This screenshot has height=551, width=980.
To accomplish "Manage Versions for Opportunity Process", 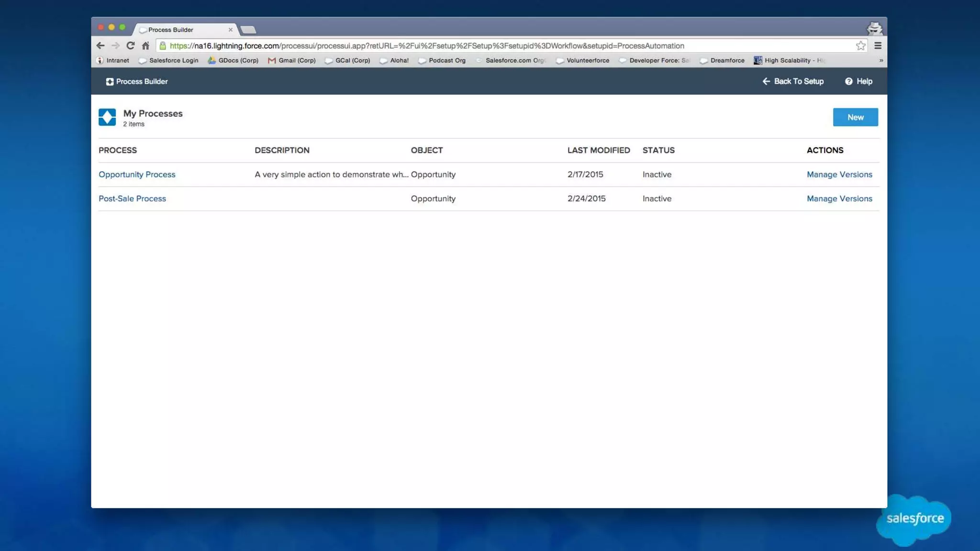I will coord(839,175).
